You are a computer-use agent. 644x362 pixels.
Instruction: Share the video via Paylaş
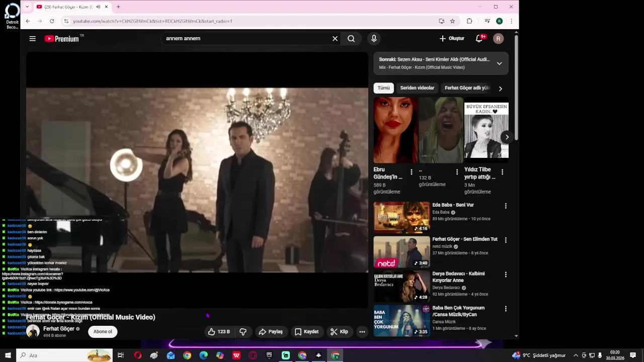271,332
